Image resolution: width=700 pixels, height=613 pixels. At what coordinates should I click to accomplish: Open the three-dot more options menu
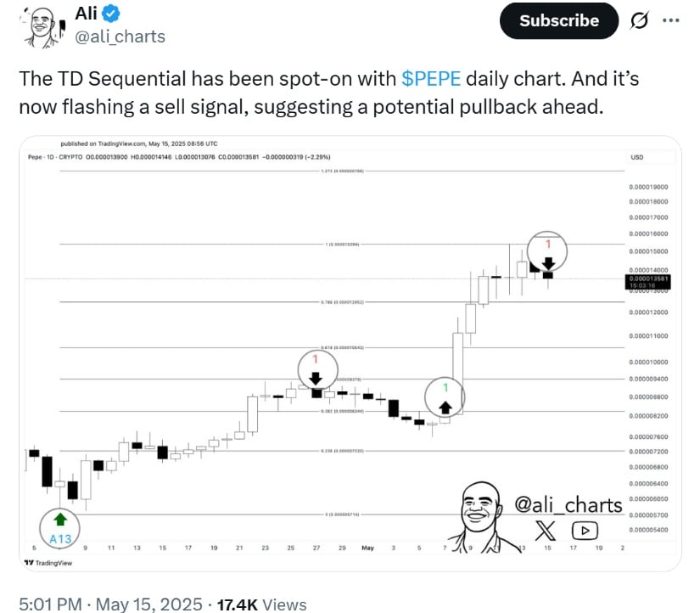670,20
